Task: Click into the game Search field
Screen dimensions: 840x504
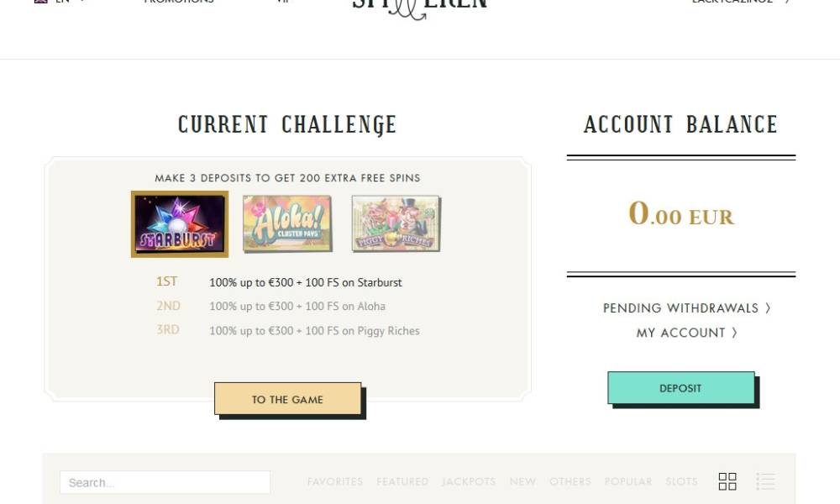Action: click(x=165, y=482)
